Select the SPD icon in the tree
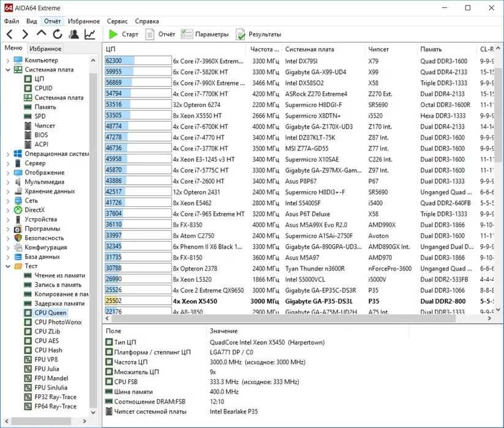 click(28, 116)
